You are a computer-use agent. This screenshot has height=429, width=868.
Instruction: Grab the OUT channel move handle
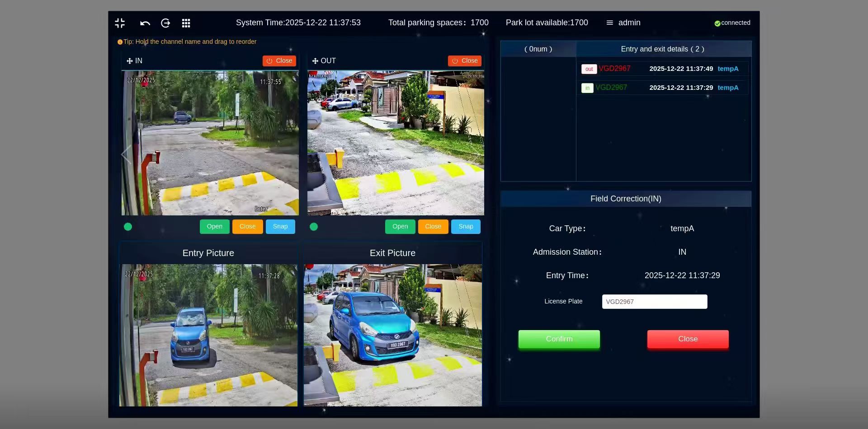(x=315, y=61)
